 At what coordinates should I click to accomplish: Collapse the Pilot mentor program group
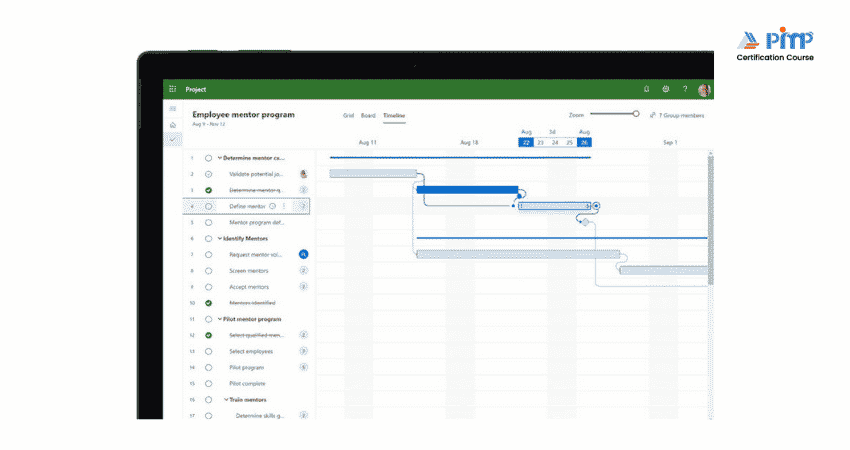click(220, 319)
